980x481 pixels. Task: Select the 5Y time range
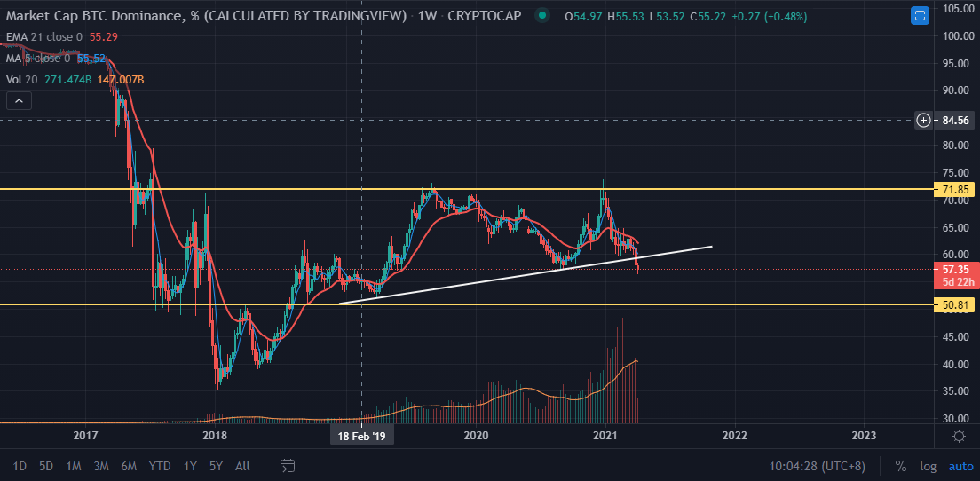click(216, 466)
